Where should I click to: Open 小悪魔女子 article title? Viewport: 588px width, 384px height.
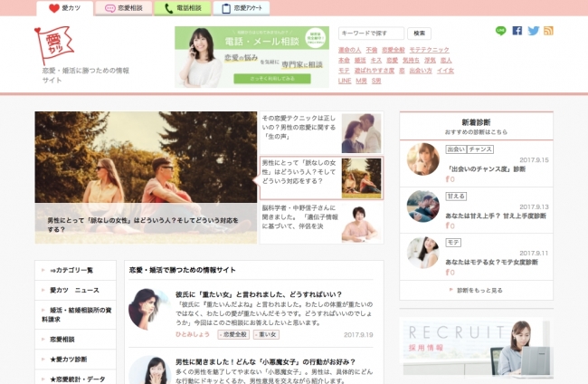click(265, 362)
